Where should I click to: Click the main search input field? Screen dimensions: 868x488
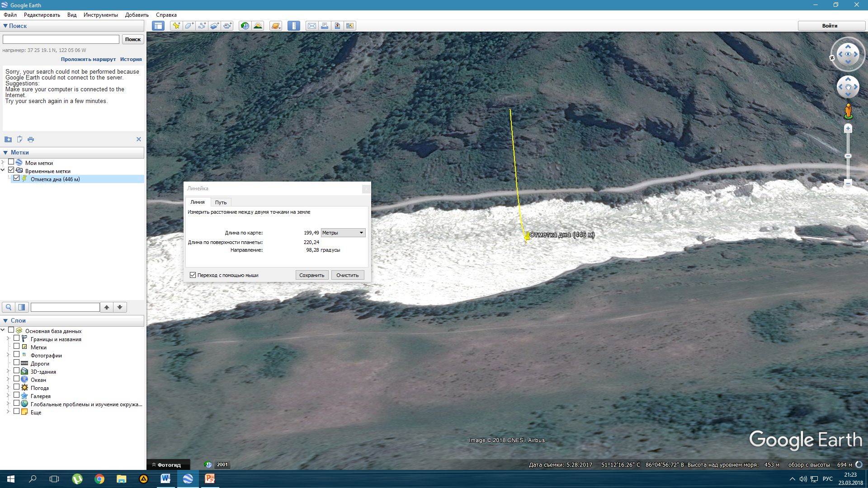point(61,39)
